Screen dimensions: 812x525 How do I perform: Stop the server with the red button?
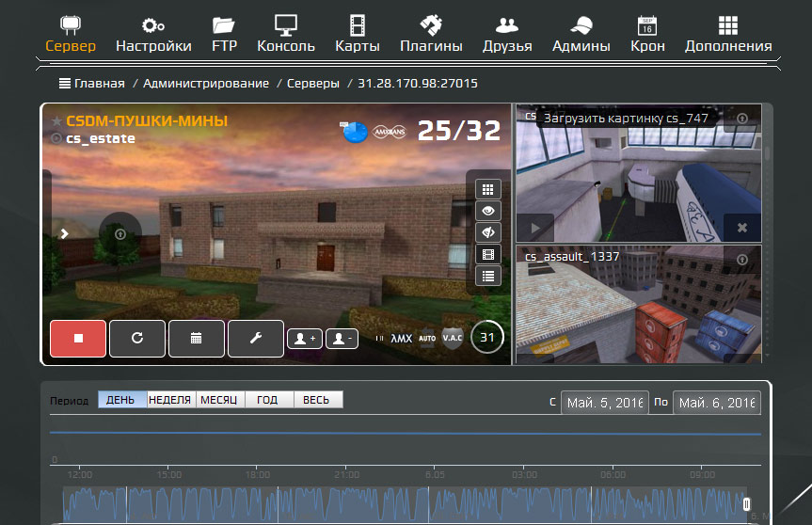[78, 339]
